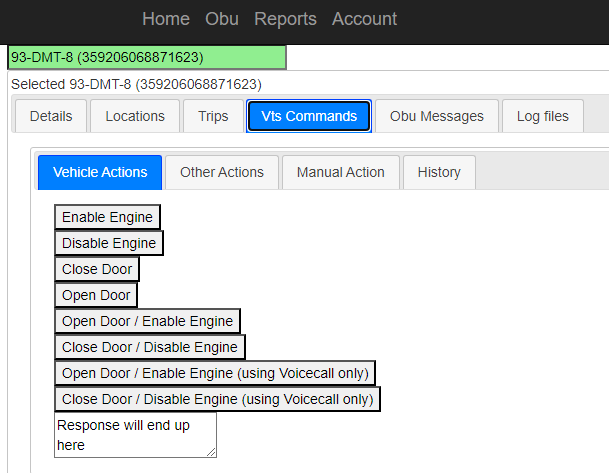Open the Manual Action sub-tab
Screen dimensions: 609x473
(x=340, y=172)
